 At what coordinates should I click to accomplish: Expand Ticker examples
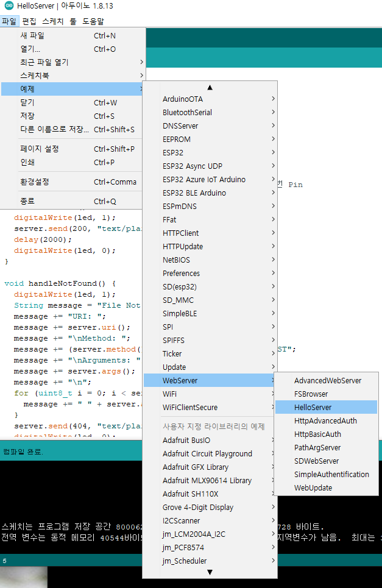coord(210,354)
